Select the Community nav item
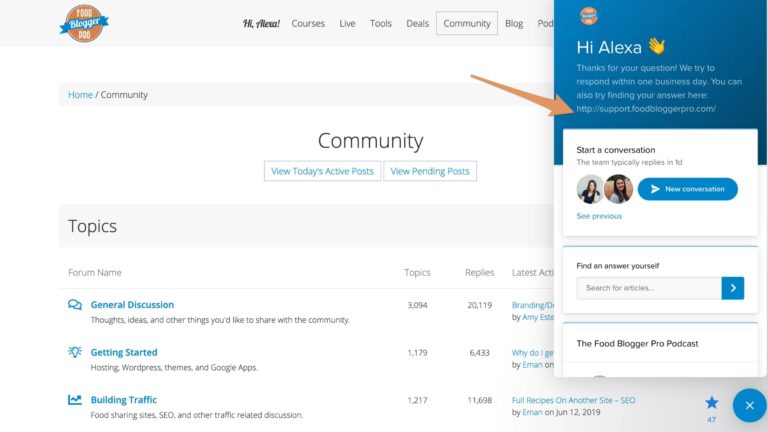 pos(467,24)
